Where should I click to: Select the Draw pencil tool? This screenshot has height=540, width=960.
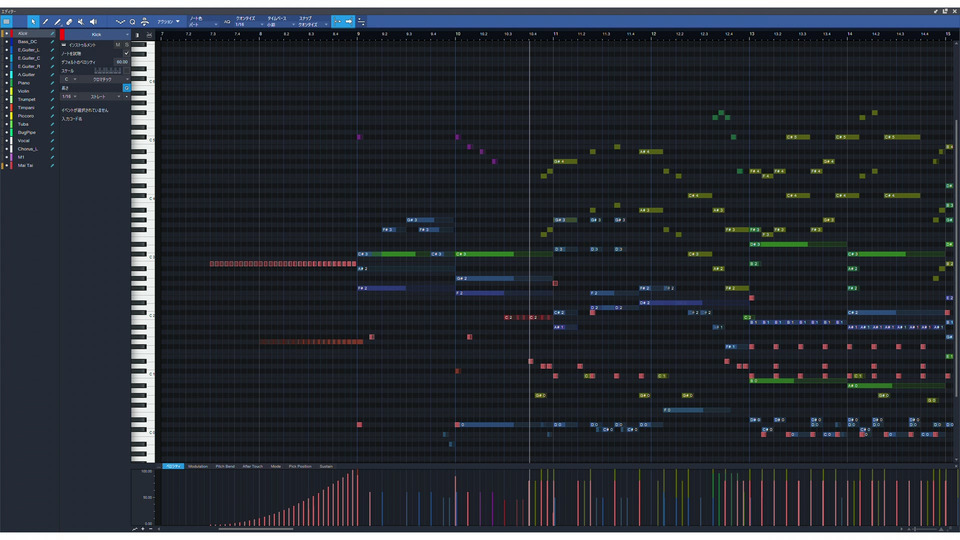tap(45, 21)
